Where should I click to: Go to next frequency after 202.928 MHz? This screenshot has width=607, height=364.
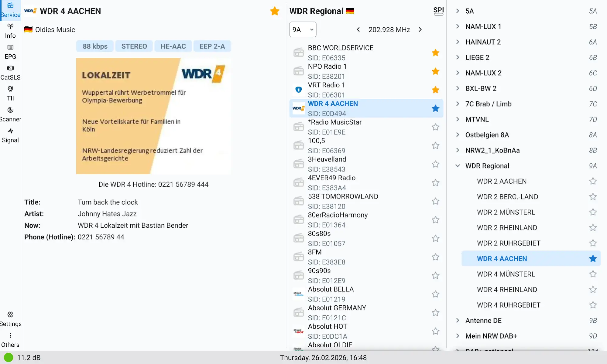420,29
